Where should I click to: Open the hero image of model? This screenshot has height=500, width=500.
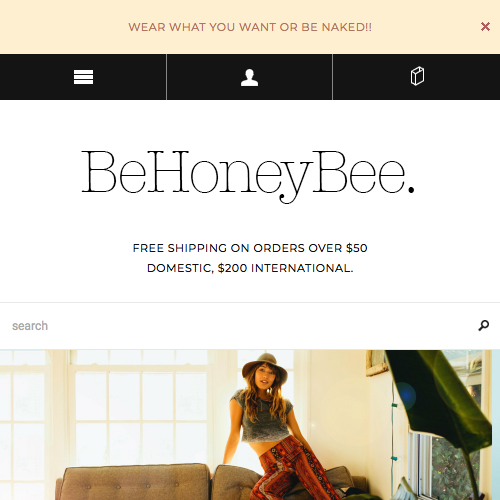click(246, 425)
